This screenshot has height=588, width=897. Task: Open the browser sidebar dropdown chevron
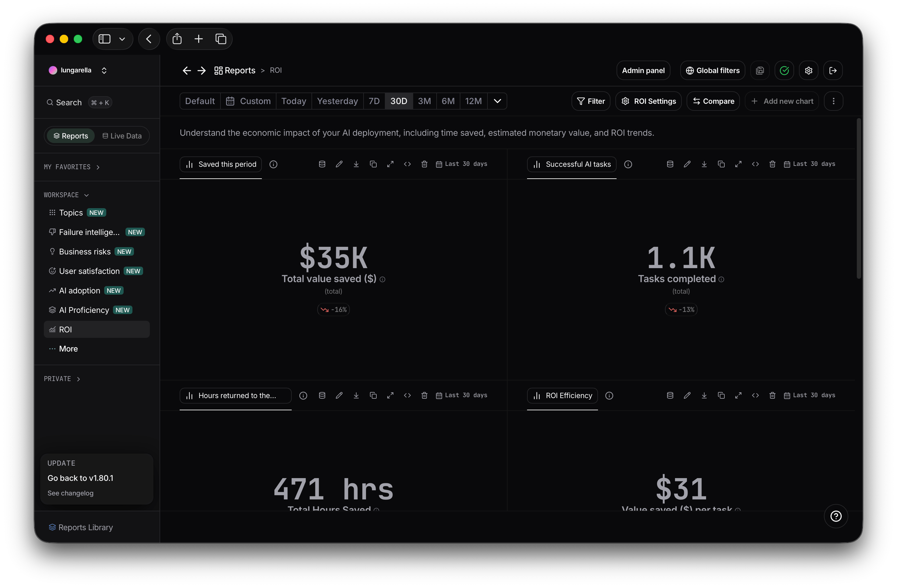click(122, 39)
